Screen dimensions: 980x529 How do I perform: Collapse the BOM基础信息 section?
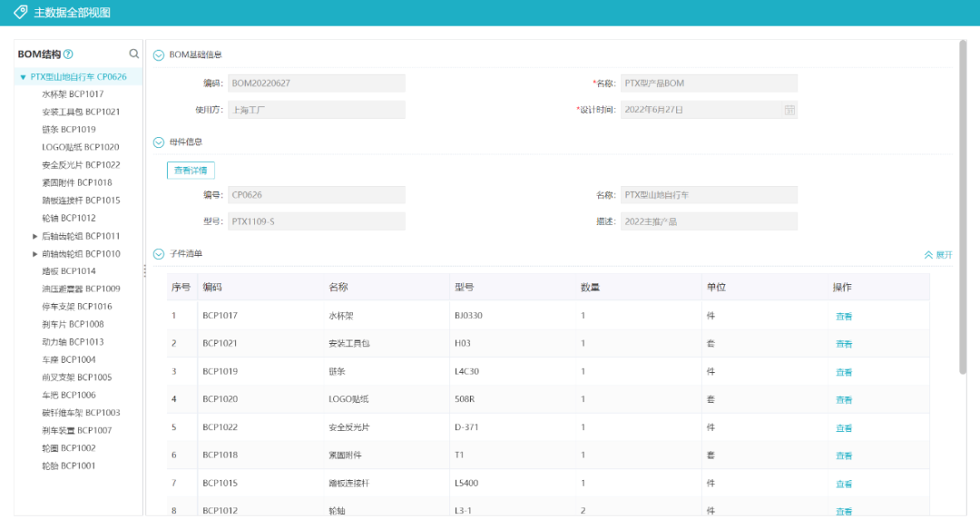159,54
